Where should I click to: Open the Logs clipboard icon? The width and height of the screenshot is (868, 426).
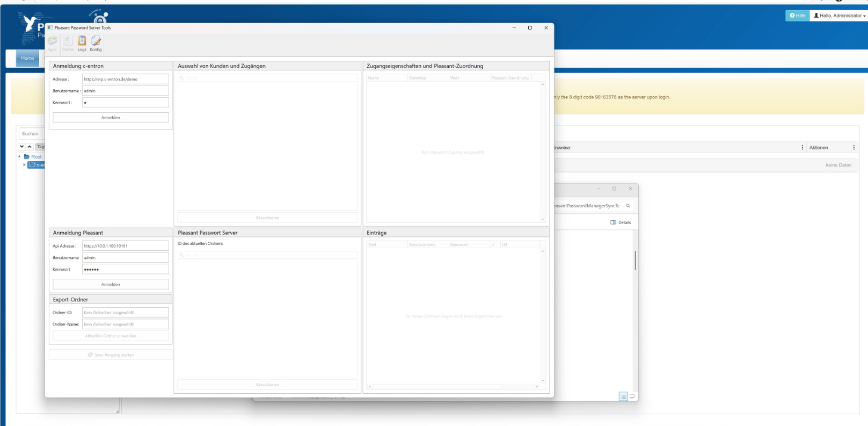82,43
